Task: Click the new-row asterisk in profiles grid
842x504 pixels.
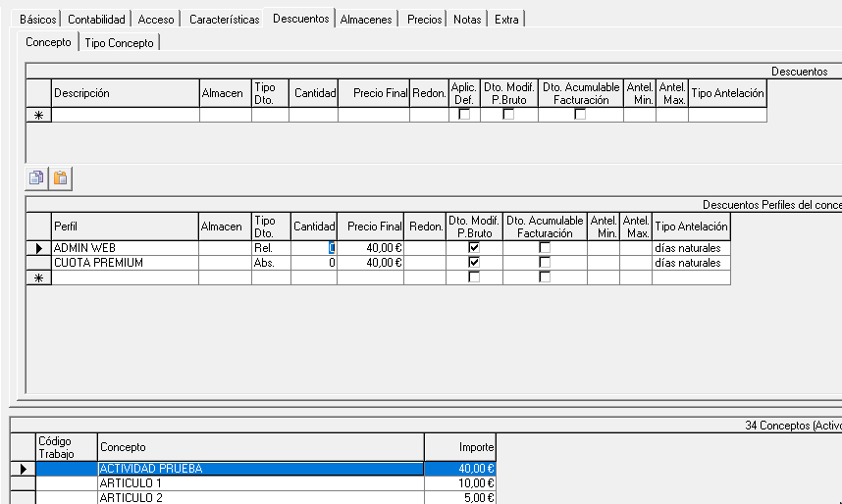Action: point(38,278)
